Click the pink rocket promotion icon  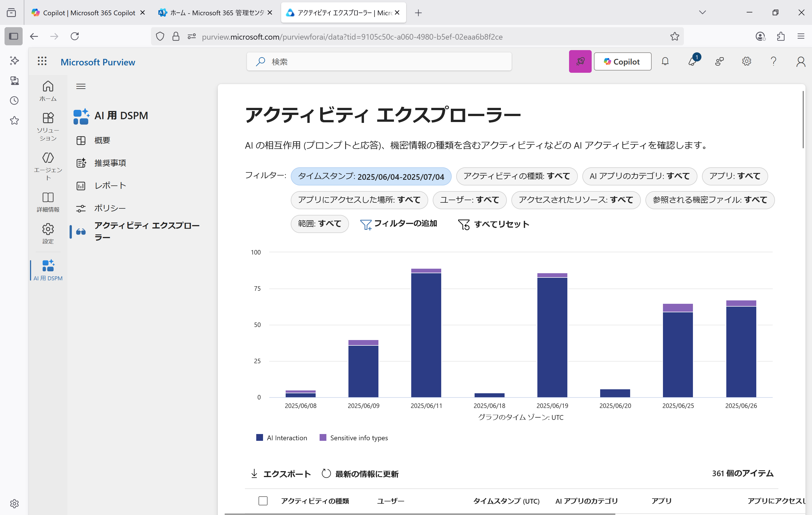pyautogui.click(x=580, y=61)
